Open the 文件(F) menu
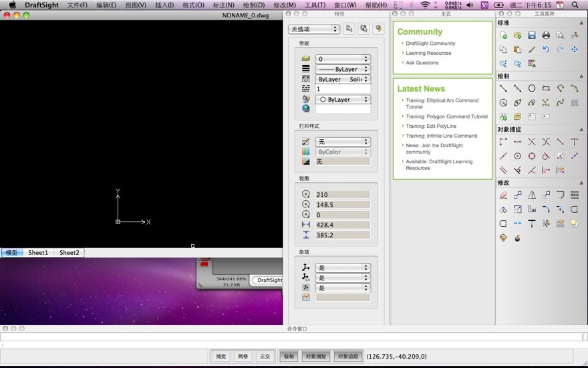The height and width of the screenshot is (368, 588). (x=78, y=5)
